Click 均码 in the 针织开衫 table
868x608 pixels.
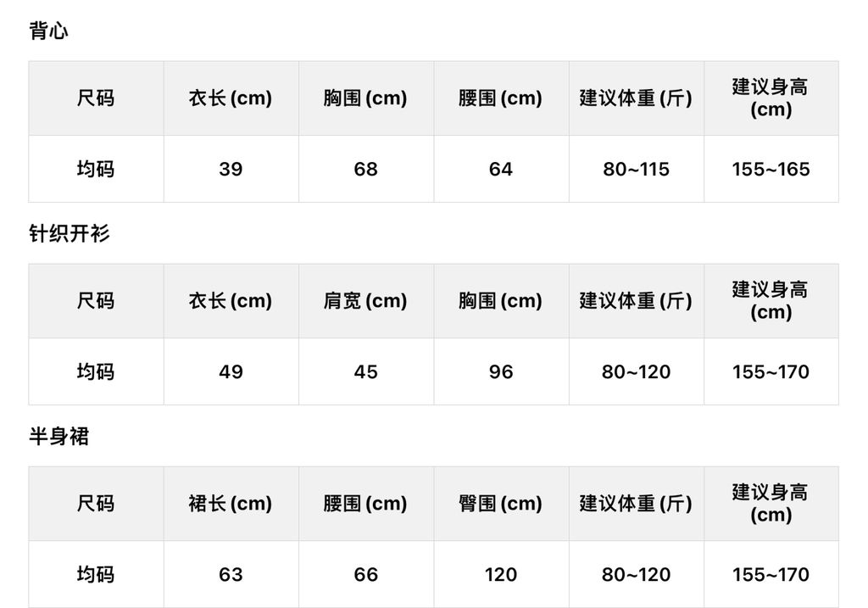pos(96,372)
